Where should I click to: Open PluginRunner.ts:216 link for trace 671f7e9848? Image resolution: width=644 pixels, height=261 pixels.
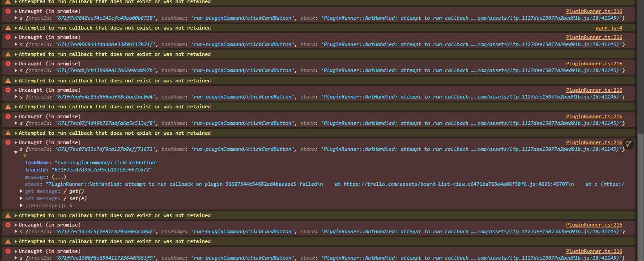click(594, 11)
